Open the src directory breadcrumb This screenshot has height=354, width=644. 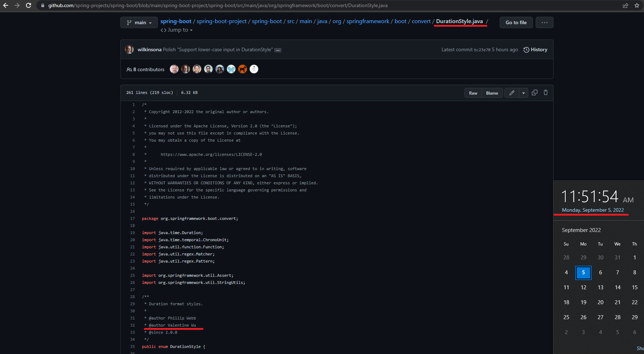(291, 21)
